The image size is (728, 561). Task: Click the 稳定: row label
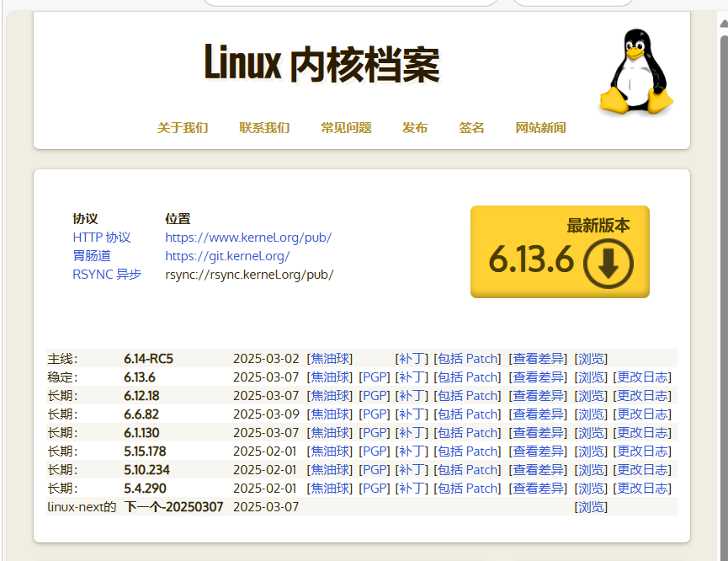[x=62, y=377]
